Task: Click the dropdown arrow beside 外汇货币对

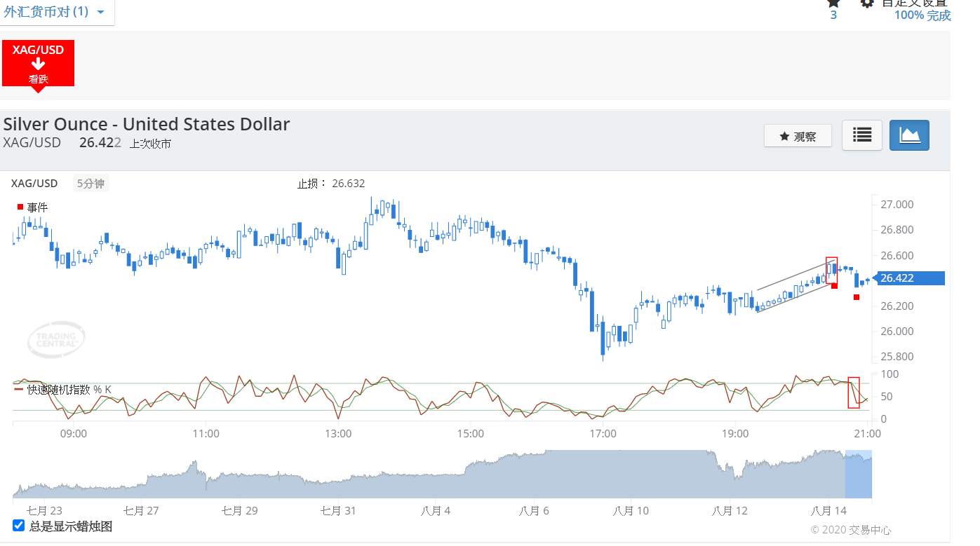Action: coord(100,13)
